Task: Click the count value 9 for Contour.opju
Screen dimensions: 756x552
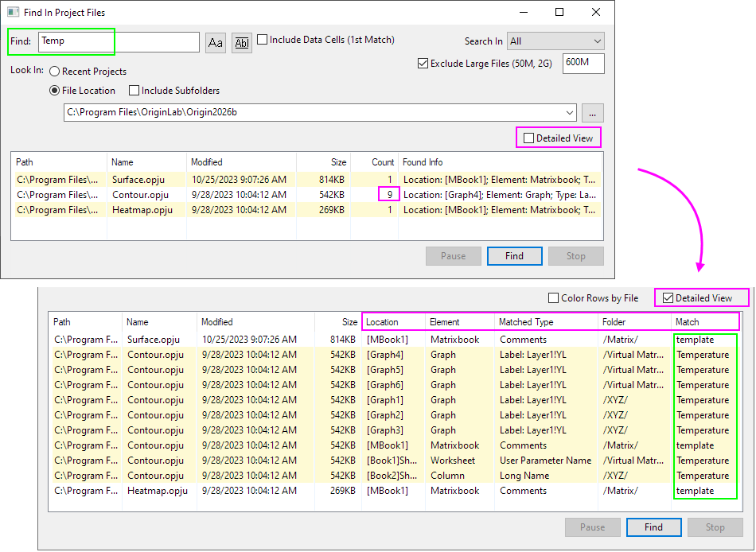Action: point(390,195)
